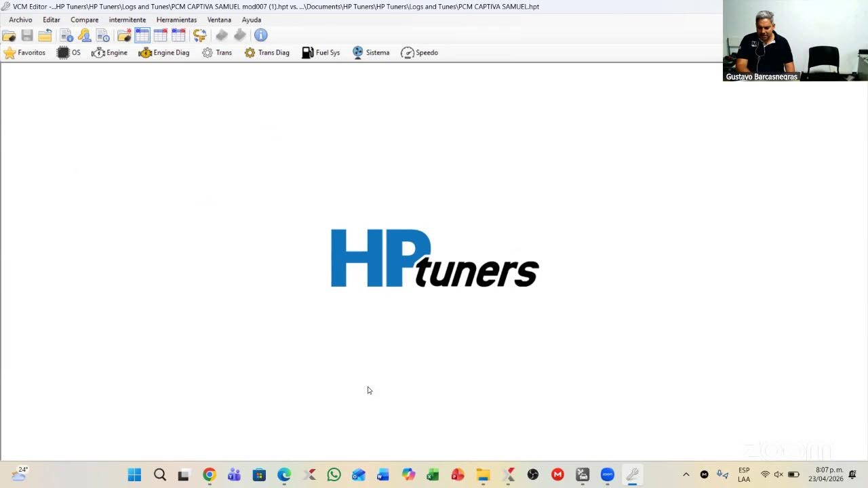Open the Zoom app from the taskbar
868x488 pixels.
(x=607, y=474)
